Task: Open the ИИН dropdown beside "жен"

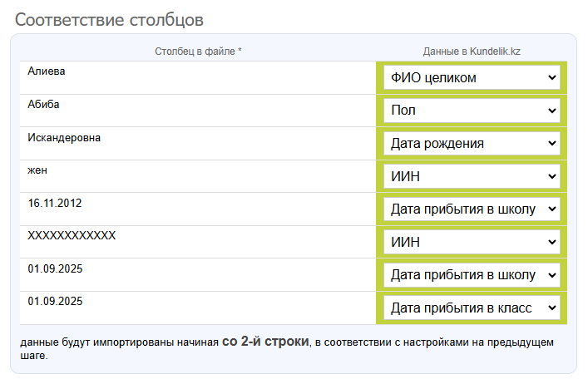Action: pos(472,176)
